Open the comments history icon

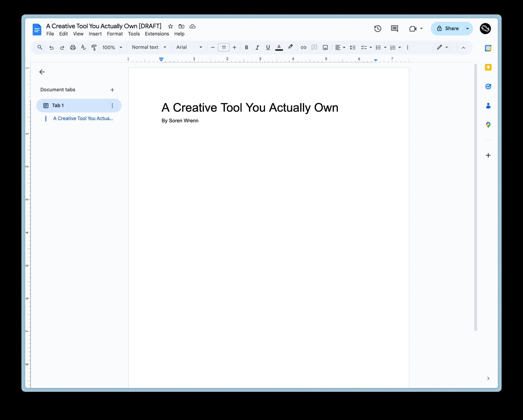click(x=394, y=28)
